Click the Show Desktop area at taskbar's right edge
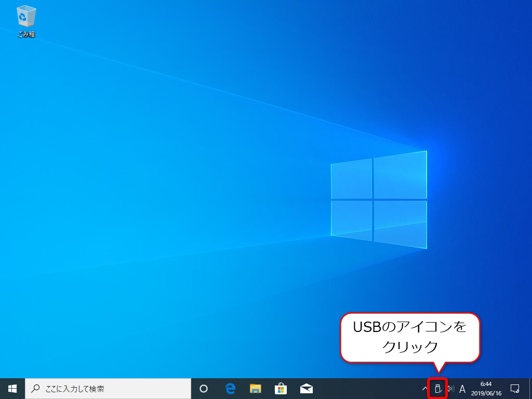 click(530, 388)
